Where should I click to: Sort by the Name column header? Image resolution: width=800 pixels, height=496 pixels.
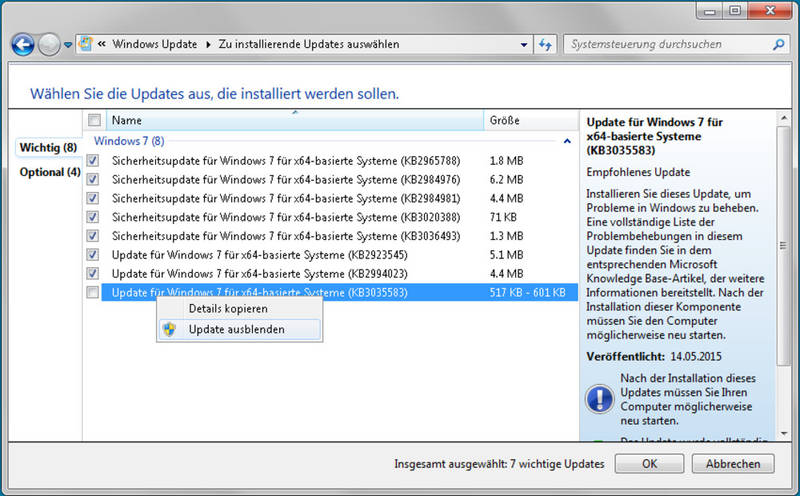coord(295,120)
